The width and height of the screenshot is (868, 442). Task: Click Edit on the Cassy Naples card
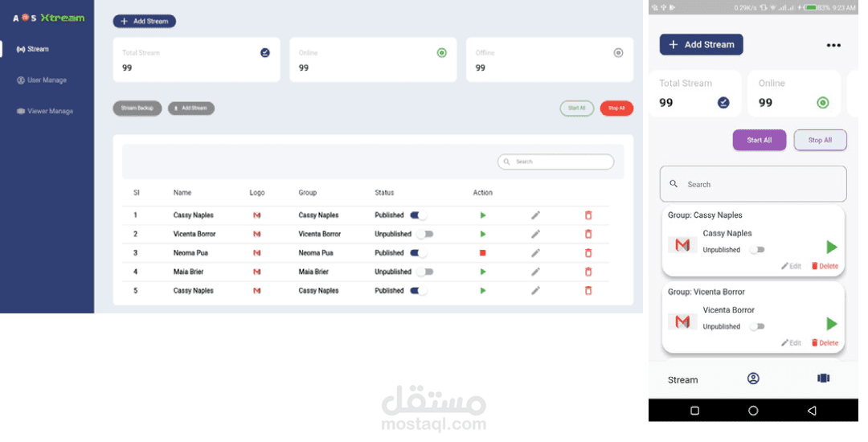(x=791, y=266)
